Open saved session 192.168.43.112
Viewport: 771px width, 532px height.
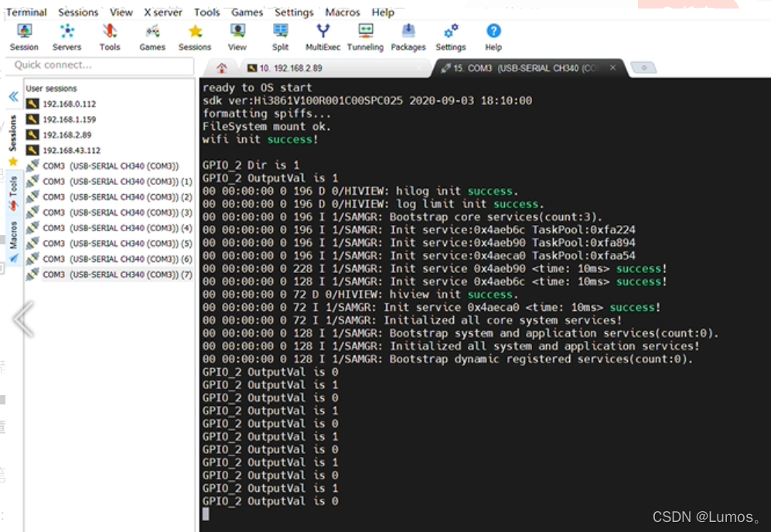72,151
